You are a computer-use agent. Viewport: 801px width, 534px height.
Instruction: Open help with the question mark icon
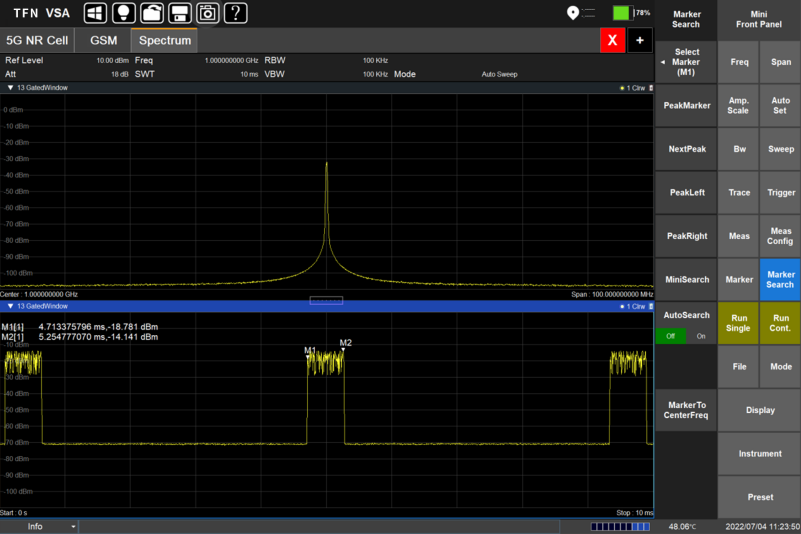[x=236, y=13]
